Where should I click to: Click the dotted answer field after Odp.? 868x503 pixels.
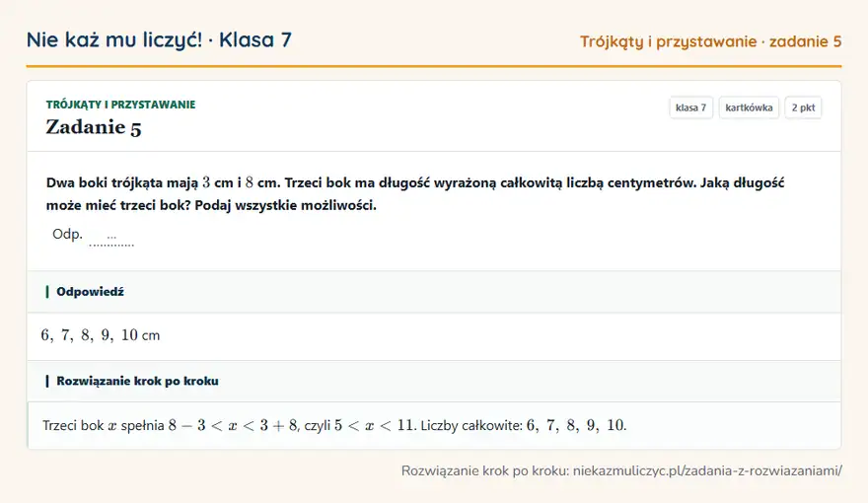111,238
